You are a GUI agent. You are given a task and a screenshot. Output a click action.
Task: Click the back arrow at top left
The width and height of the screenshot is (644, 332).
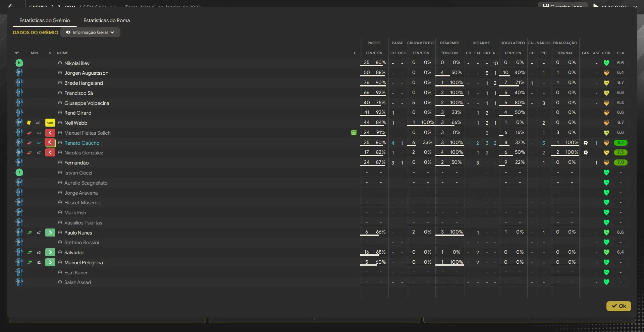point(11,6)
